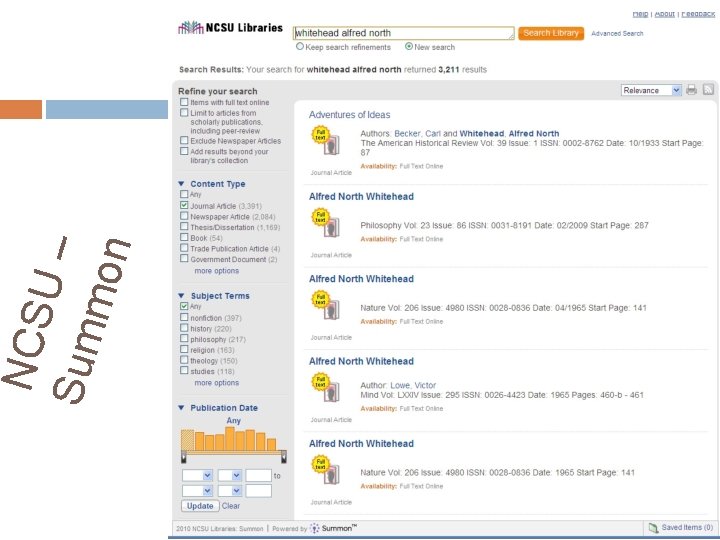Clear the publication date filter
This screenshot has height=540, width=720.
click(x=231, y=506)
